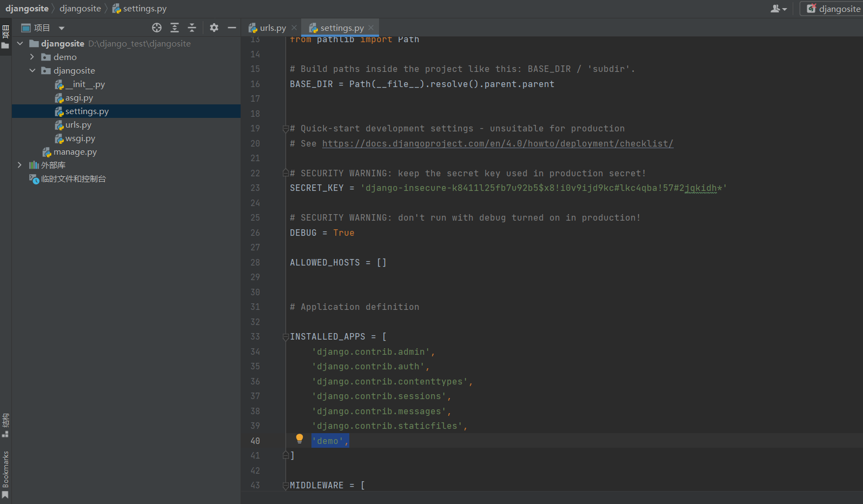
Task: Click the demo folder name
Action: tap(65, 57)
